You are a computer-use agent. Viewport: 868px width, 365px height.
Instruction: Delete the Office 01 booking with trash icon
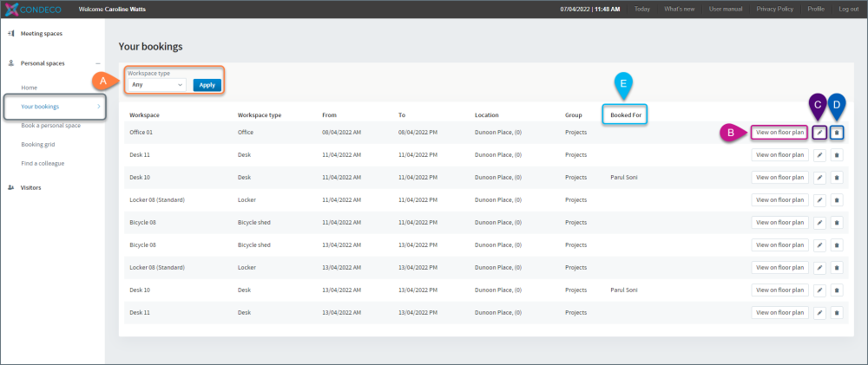click(837, 133)
